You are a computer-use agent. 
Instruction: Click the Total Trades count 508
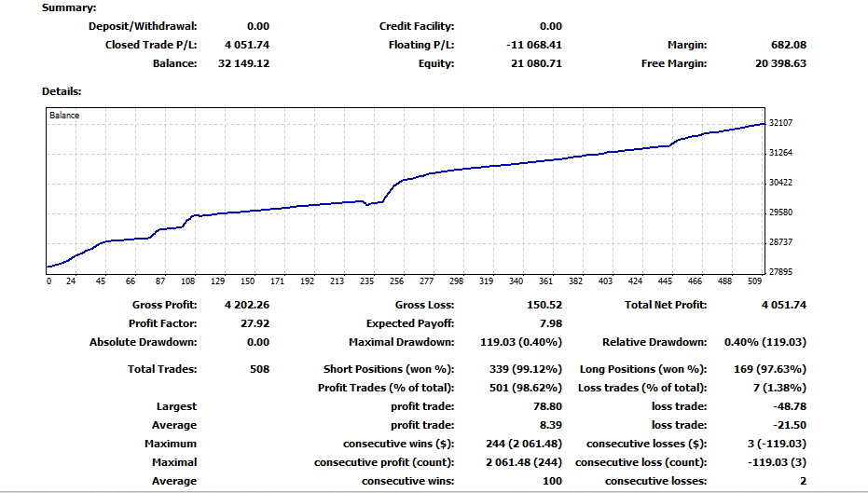click(x=258, y=369)
